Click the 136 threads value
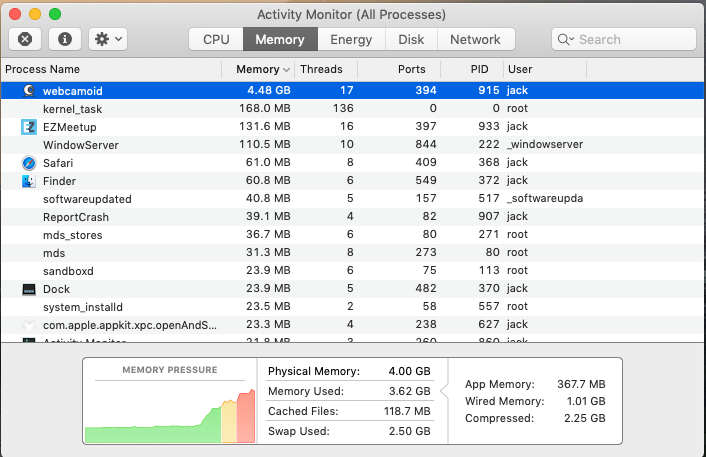Image resolution: width=706 pixels, height=457 pixels. point(343,109)
